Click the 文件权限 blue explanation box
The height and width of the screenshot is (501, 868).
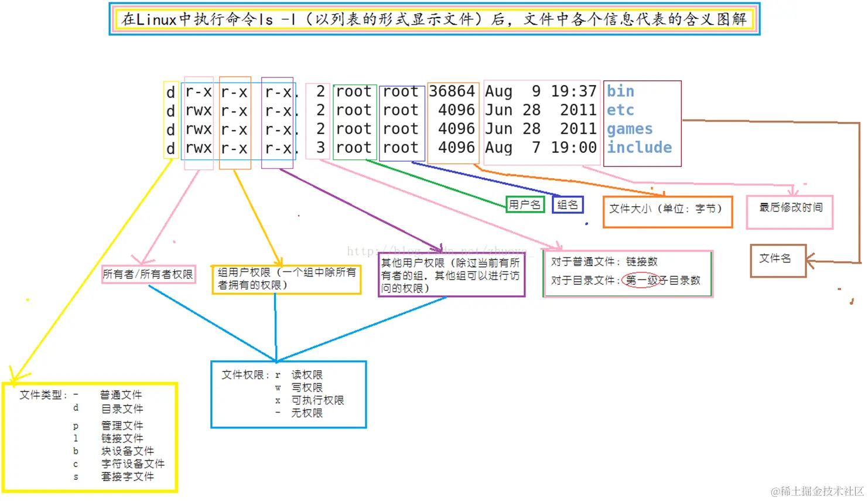coord(288,394)
